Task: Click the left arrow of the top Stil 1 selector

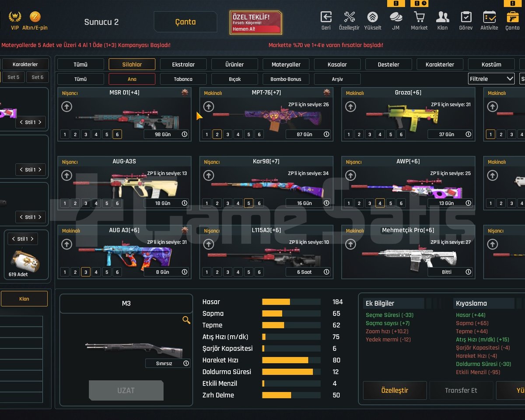Action: pos(21,122)
